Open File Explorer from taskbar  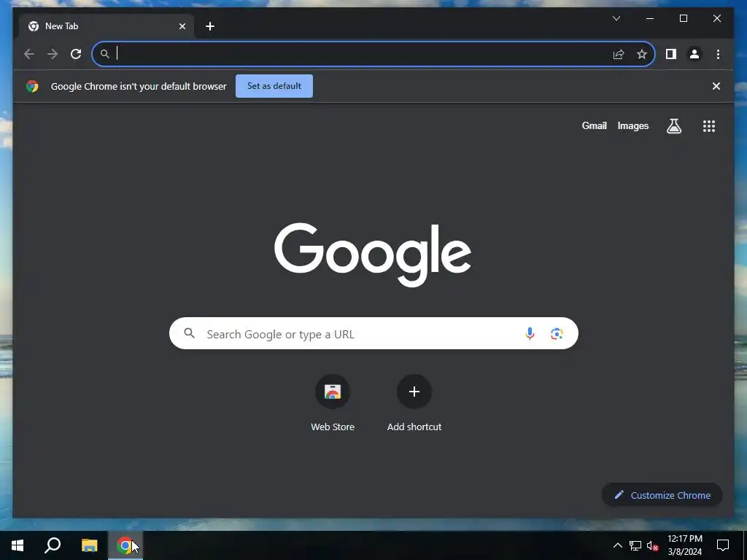(89, 545)
